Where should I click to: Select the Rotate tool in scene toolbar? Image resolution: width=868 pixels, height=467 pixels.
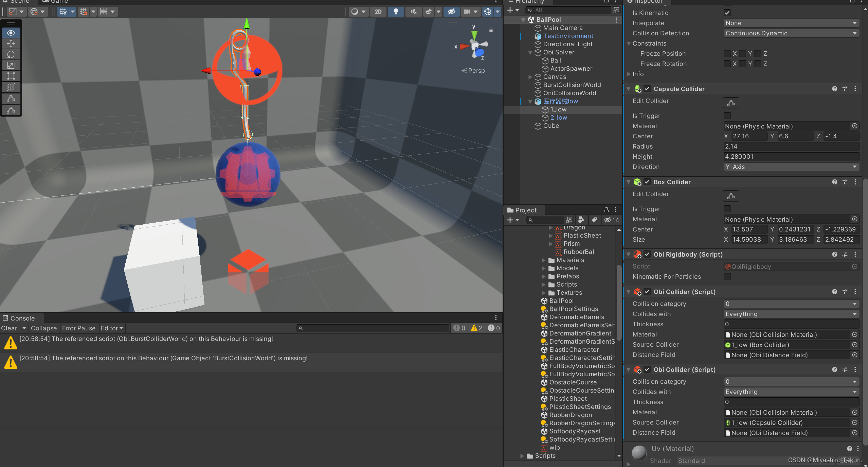(x=11, y=54)
